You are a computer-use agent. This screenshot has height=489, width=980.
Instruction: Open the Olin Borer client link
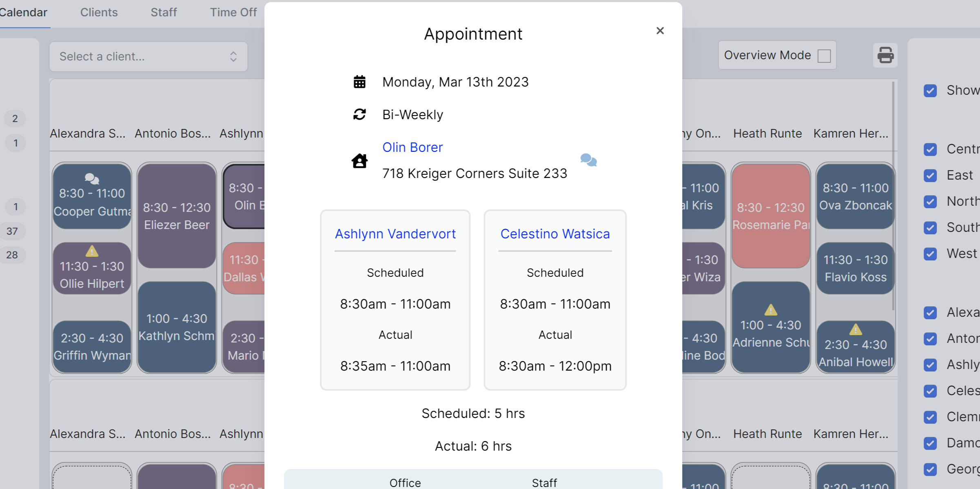point(412,147)
